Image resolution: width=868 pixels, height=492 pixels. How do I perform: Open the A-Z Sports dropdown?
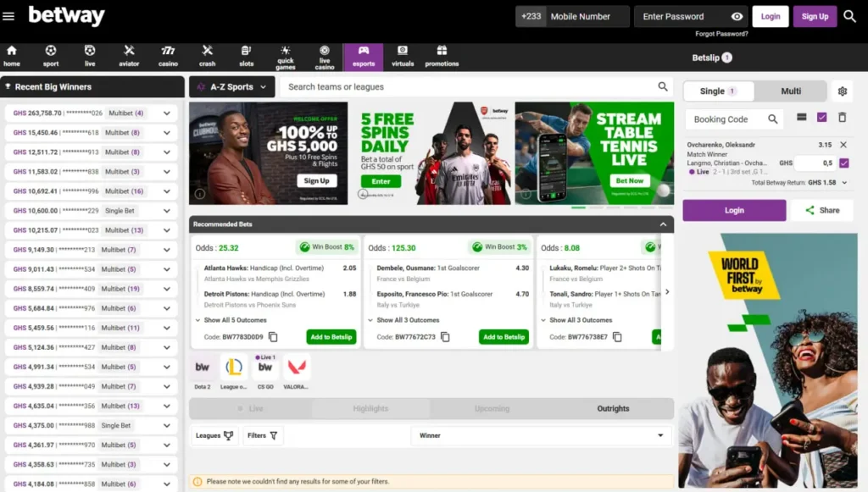[x=232, y=86]
